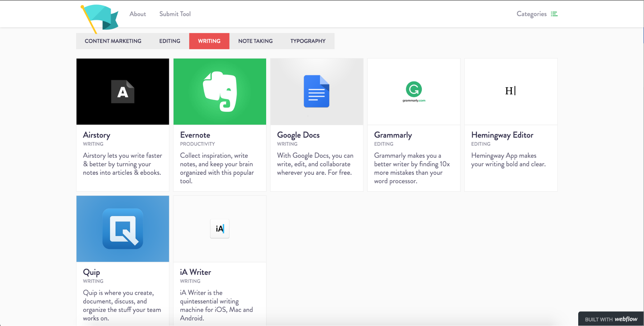
Task: Switch to the Typography tab
Action: 308,41
